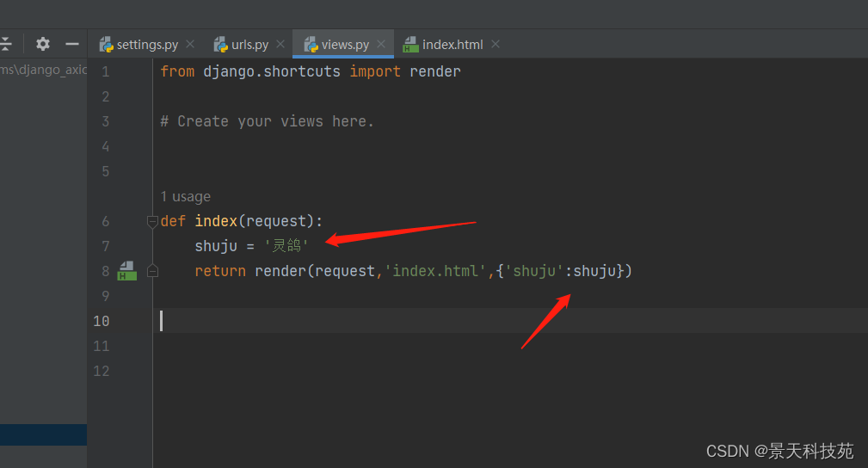Click the 'django.shortcuts' module name
This screenshot has height=468, width=868.
[271, 71]
